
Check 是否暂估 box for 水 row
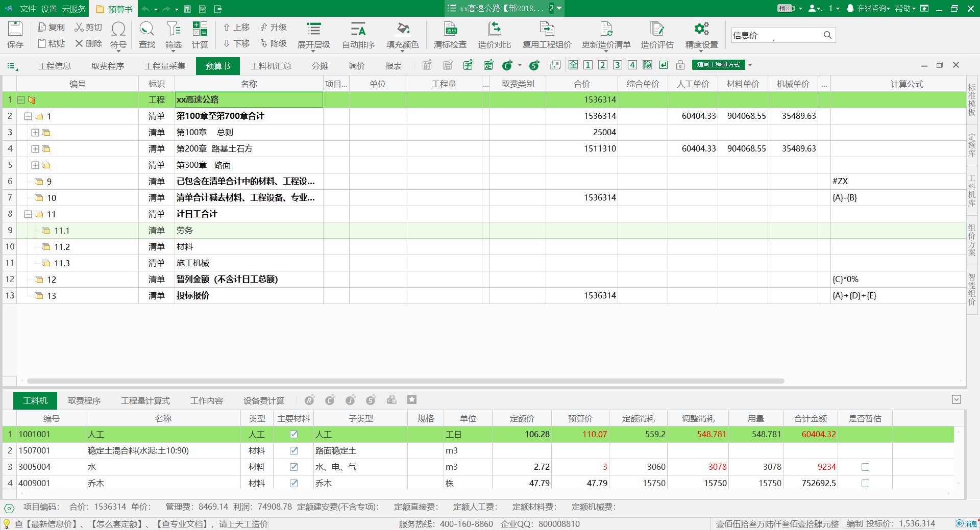point(865,467)
